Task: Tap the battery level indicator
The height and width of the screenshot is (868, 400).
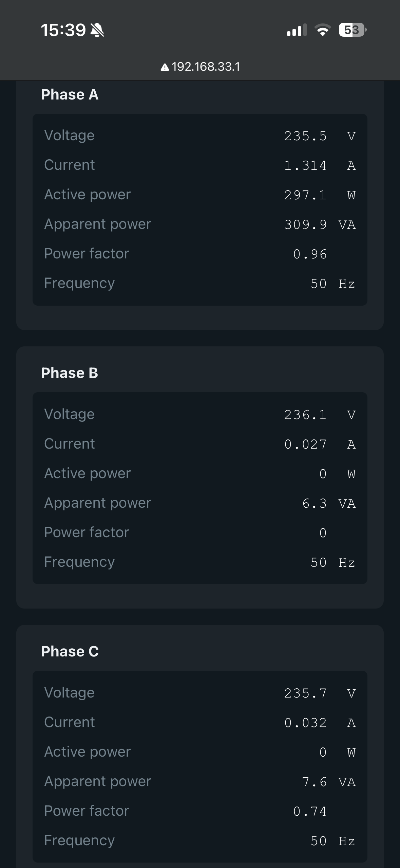Action: [352, 30]
